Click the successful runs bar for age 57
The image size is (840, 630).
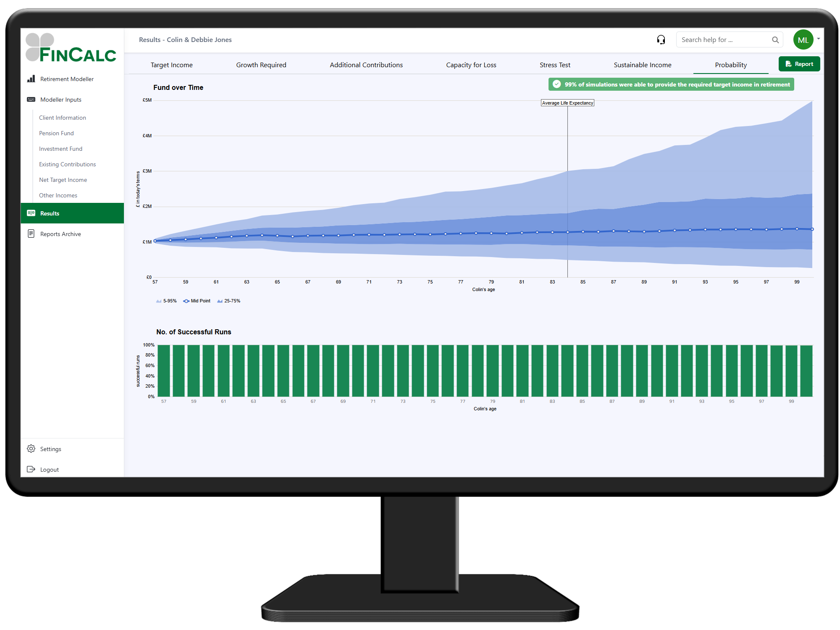164,371
